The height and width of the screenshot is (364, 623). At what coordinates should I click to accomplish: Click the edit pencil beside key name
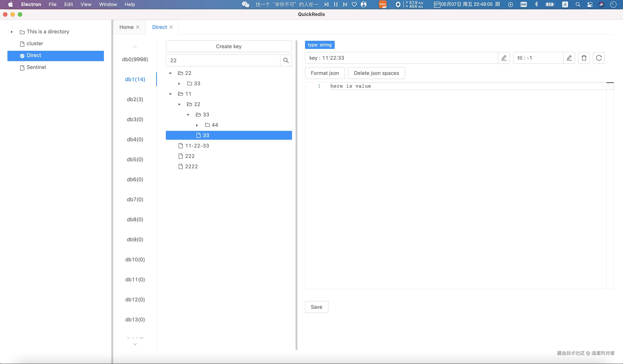click(504, 58)
